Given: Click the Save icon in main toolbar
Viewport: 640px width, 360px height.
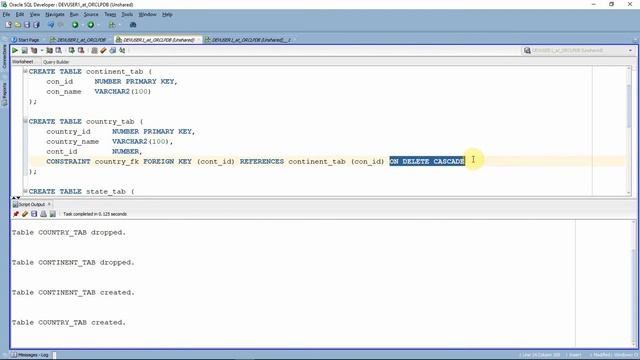Looking at the screenshot, I should [27, 25].
